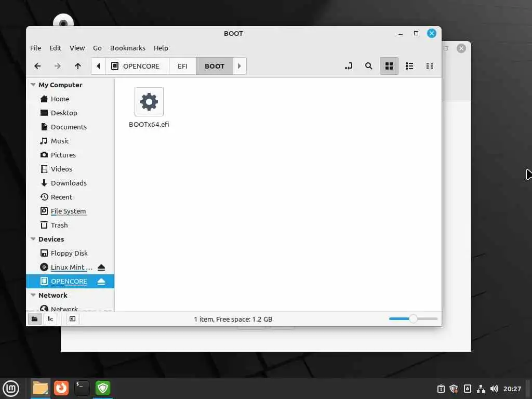Screen dimensions: 532x399
Task: Open the Go menu
Action: coord(97,48)
